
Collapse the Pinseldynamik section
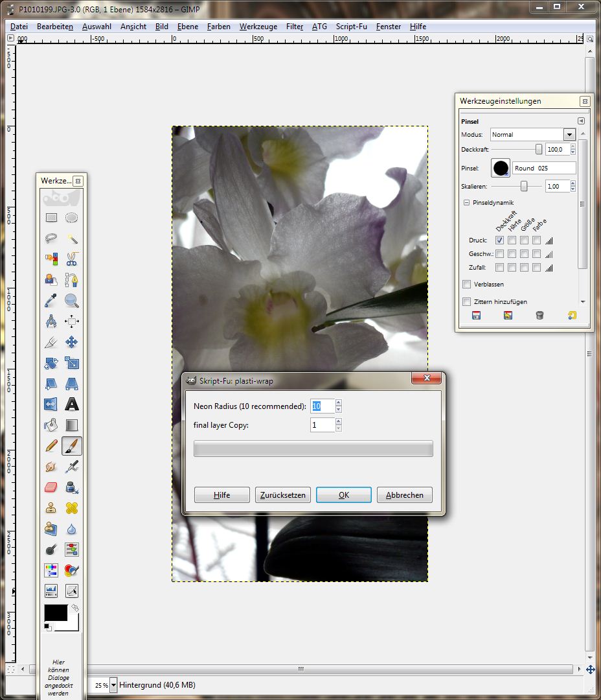(x=466, y=203)
